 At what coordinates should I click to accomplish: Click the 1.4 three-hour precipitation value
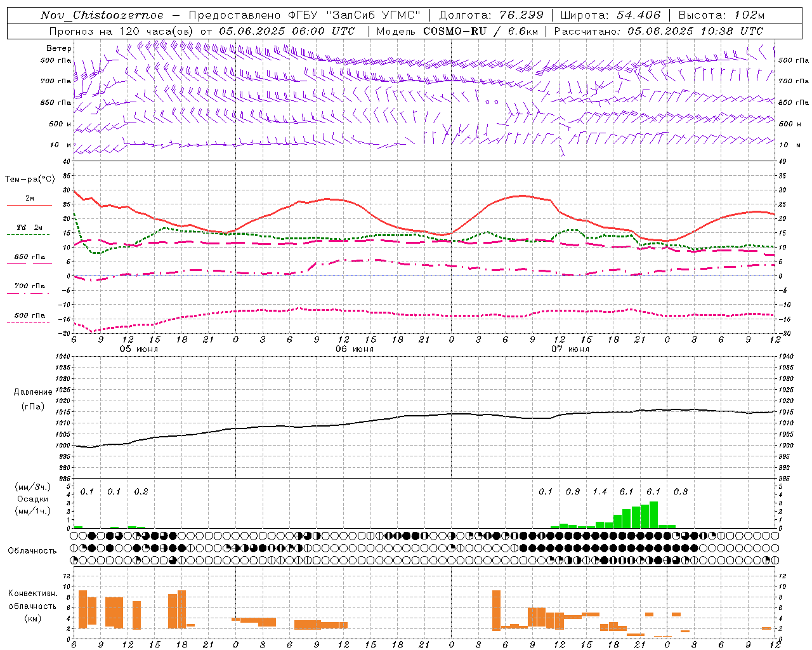pos(599,492)
